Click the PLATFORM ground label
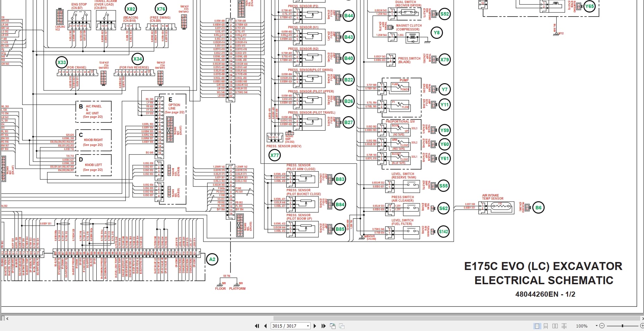Viewport: 644px width, 331px height. pyautogui.click(x=237, y=288)
